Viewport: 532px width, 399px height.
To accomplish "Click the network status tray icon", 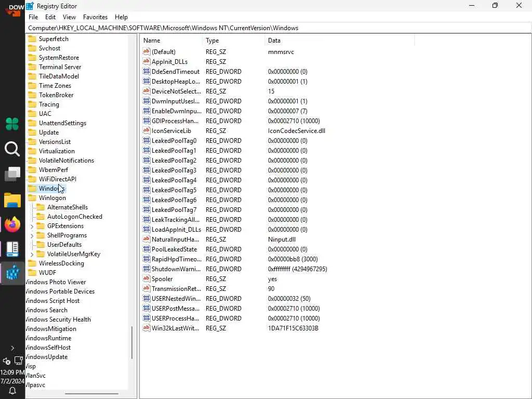I will coord(18,361).
